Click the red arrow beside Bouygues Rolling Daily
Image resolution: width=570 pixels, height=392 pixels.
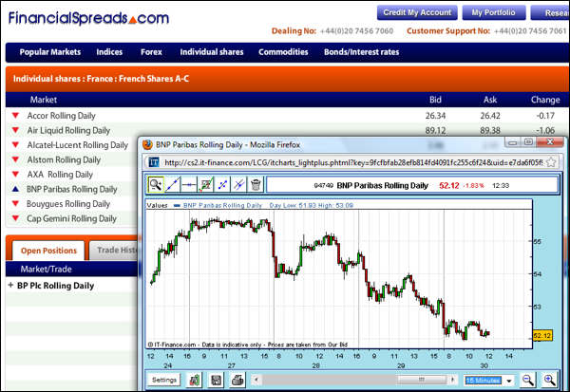click(15, 203)
